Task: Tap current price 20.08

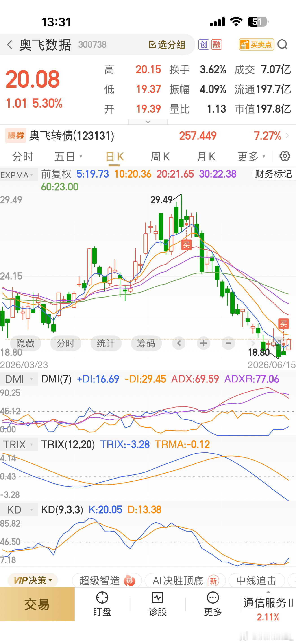Action: pyautogui.click(x=33, y=79)
